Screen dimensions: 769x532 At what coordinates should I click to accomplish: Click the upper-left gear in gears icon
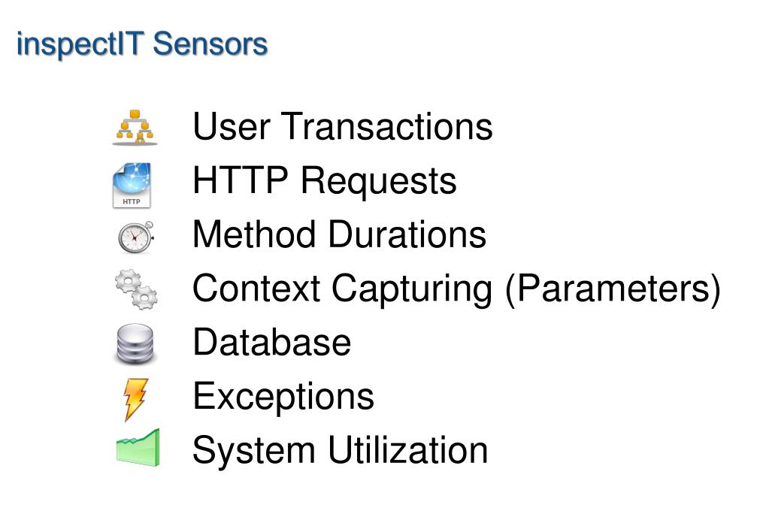tap(128, 282)
